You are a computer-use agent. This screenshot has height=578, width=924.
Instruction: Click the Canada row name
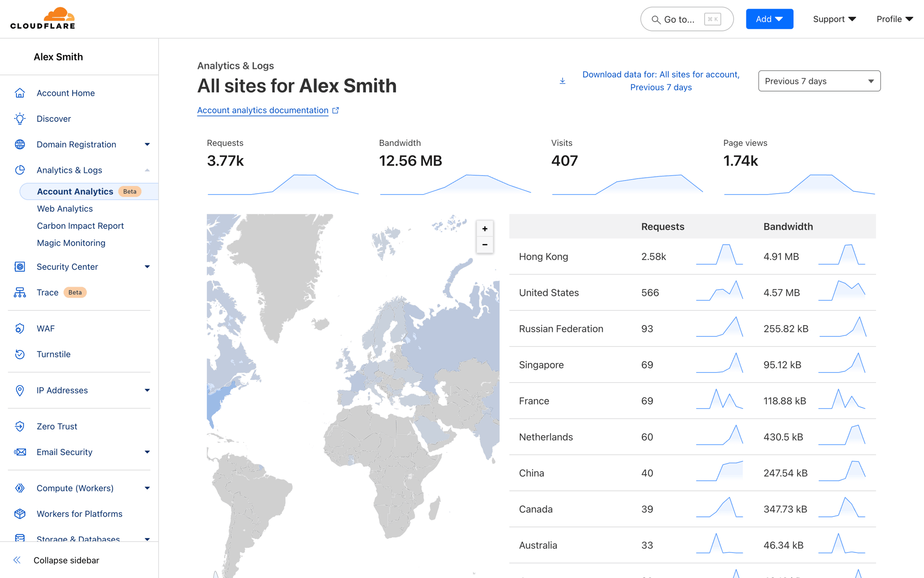pos(536,509)
